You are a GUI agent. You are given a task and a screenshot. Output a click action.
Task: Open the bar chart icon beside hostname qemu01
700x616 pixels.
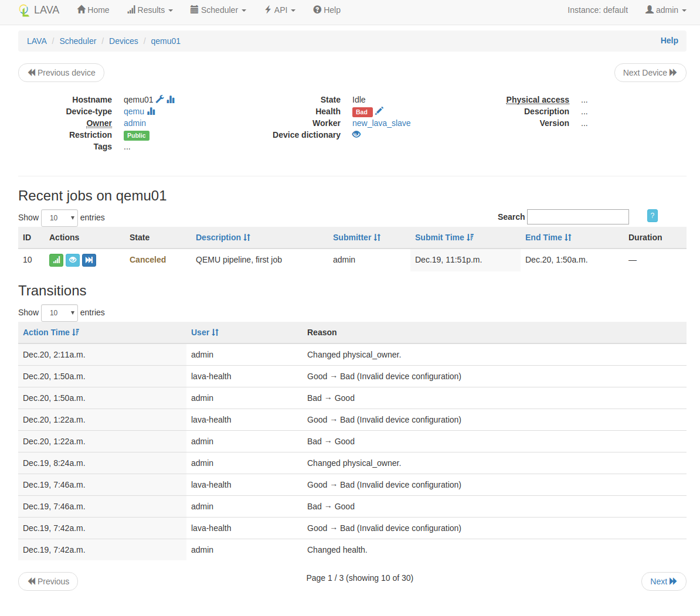coord(171,100)
